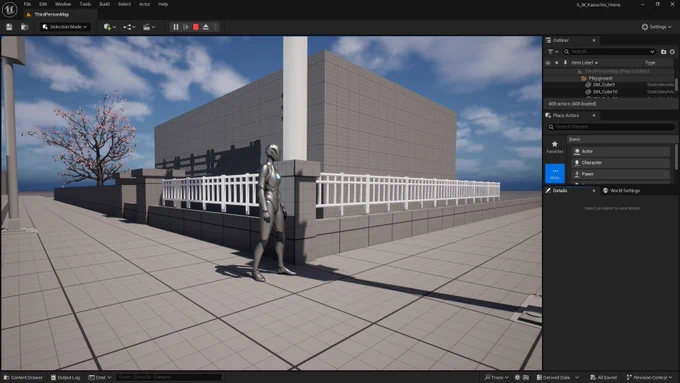This screenshot has height=383, width=680.
Task: Open the Cinematics clapperboard dropdown
Action: [x=149, y=27]
